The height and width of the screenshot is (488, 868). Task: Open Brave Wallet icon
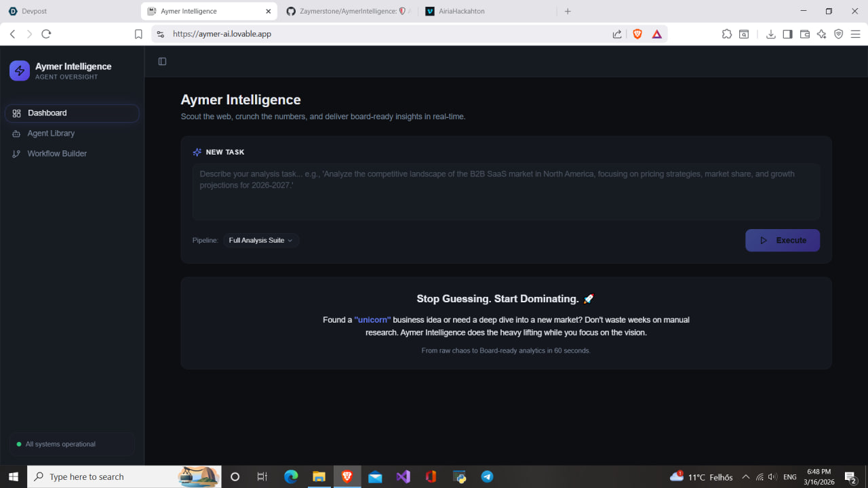click(805, 34)
